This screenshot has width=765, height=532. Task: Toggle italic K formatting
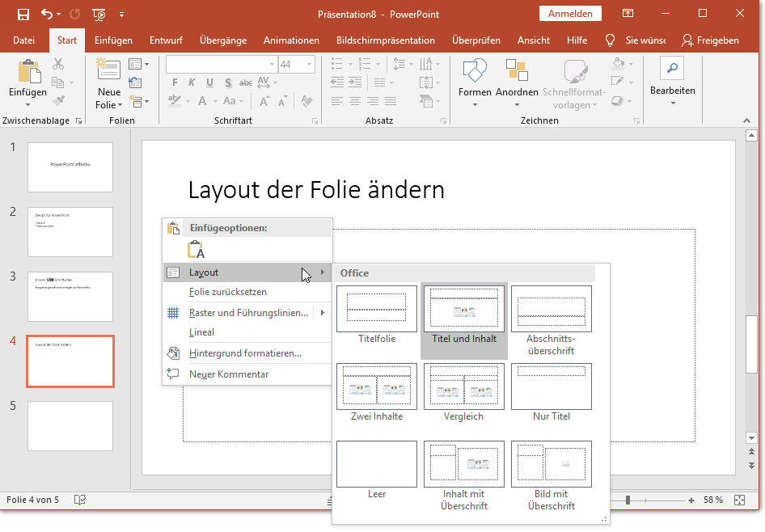(192, 82)
